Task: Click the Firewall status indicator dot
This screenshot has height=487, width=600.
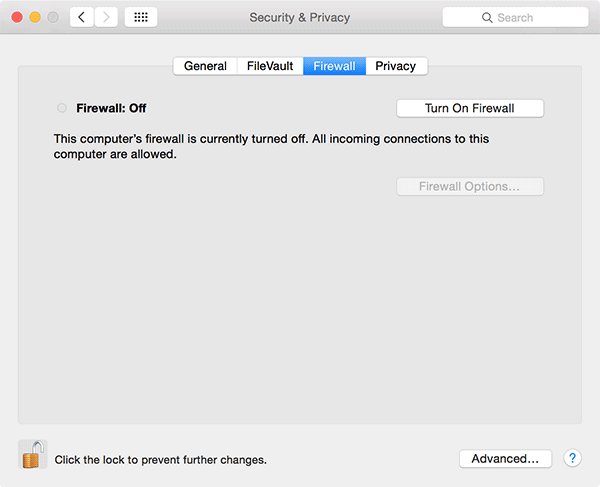Action: (x=62, y=108)
